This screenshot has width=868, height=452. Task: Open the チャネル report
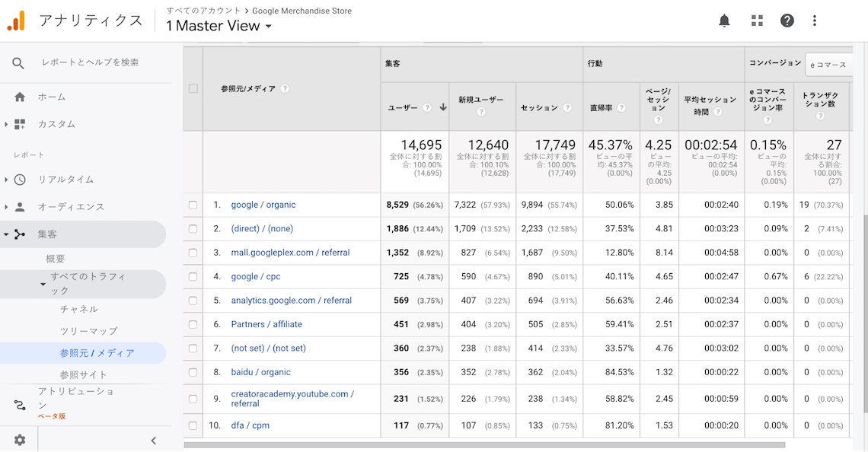click(x=78, y=309)
